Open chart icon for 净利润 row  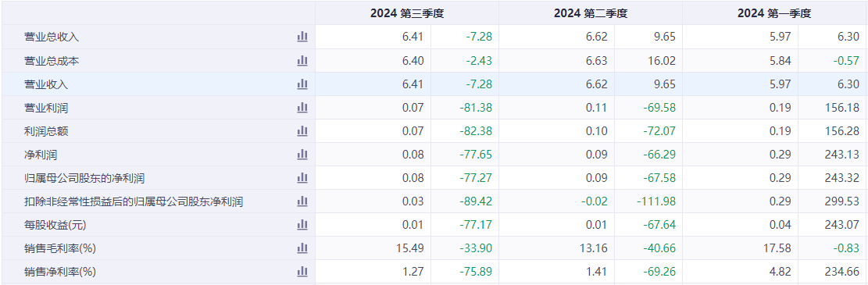point(302,155)
